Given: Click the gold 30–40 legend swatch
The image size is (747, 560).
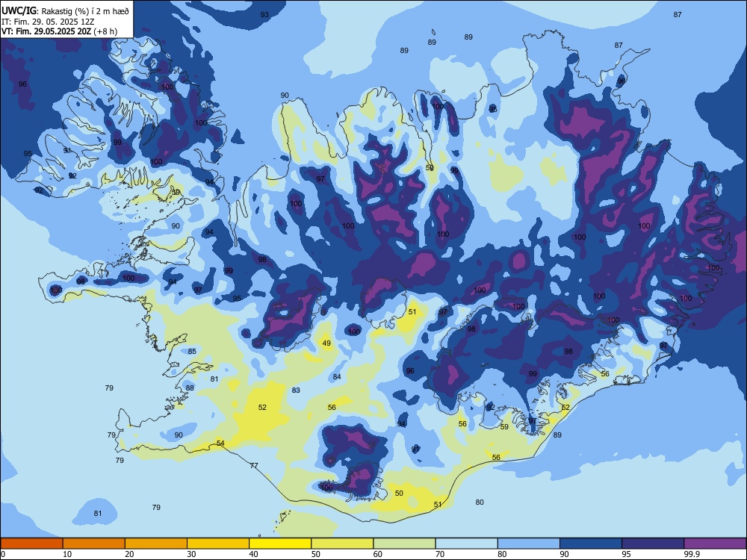Looking at the screenshot, I should coord(218,544).
